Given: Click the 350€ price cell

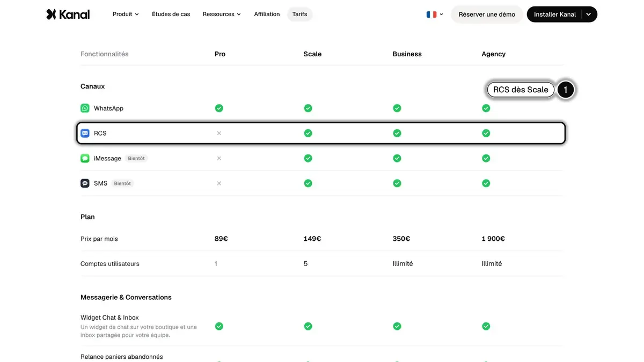Looking at the screenshot, I should click(401, 239).
